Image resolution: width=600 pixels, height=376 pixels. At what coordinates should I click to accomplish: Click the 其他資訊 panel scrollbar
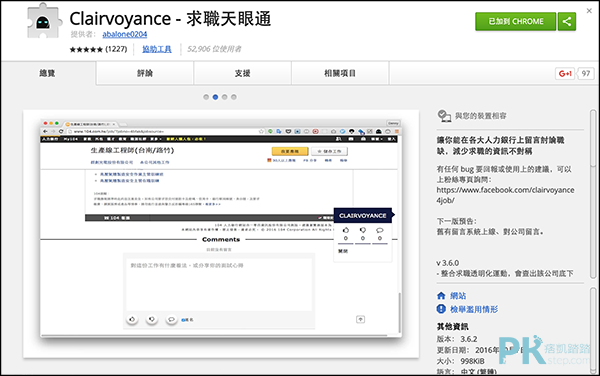coord(593,329)
